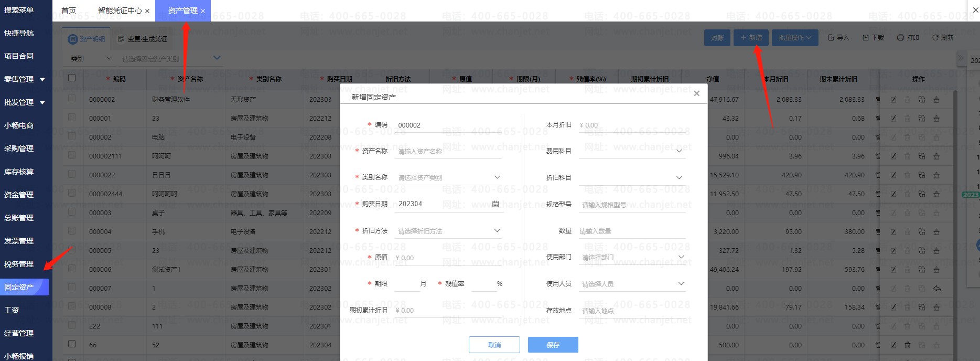The height and width of the screenshot is (361, 980).
Task: Switch to the 首页 tab
Action: click(x=69, y=10)
